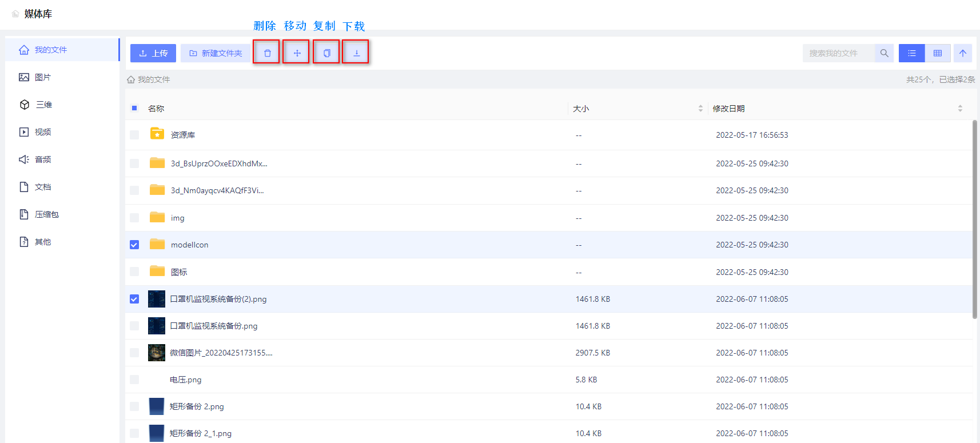Viewport: 980px width, 443px height.
Task: Click the img folder icon
Action: (x=157, y=217)
